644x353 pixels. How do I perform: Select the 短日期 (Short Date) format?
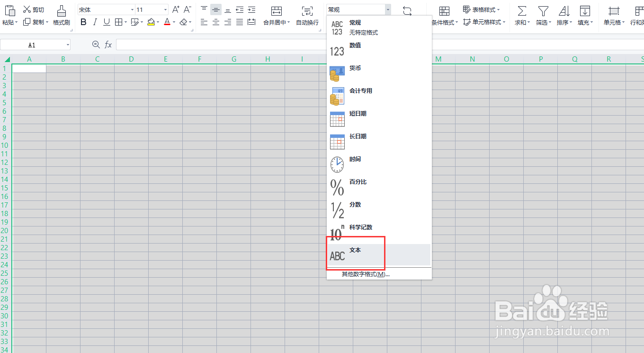click(379, 119)
